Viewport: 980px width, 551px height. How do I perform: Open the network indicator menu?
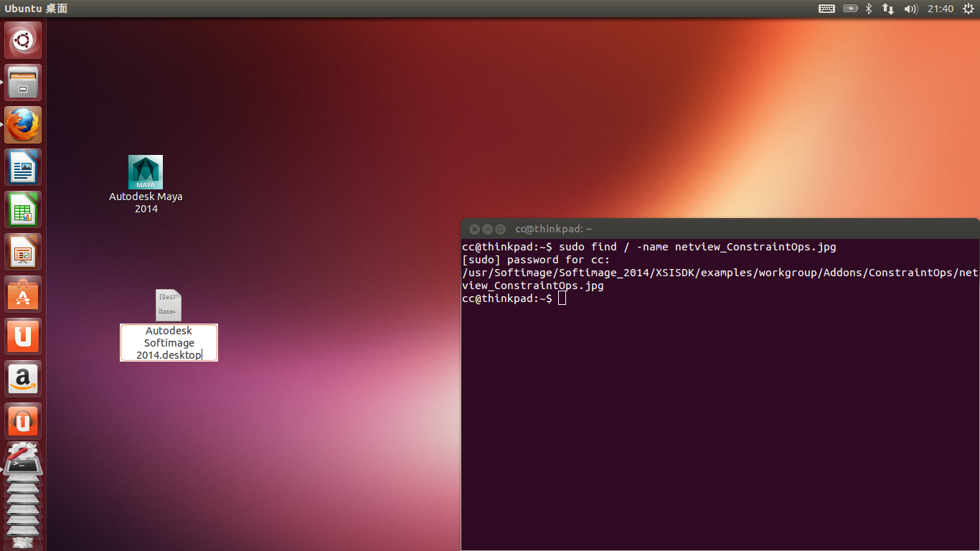point(888,9)
